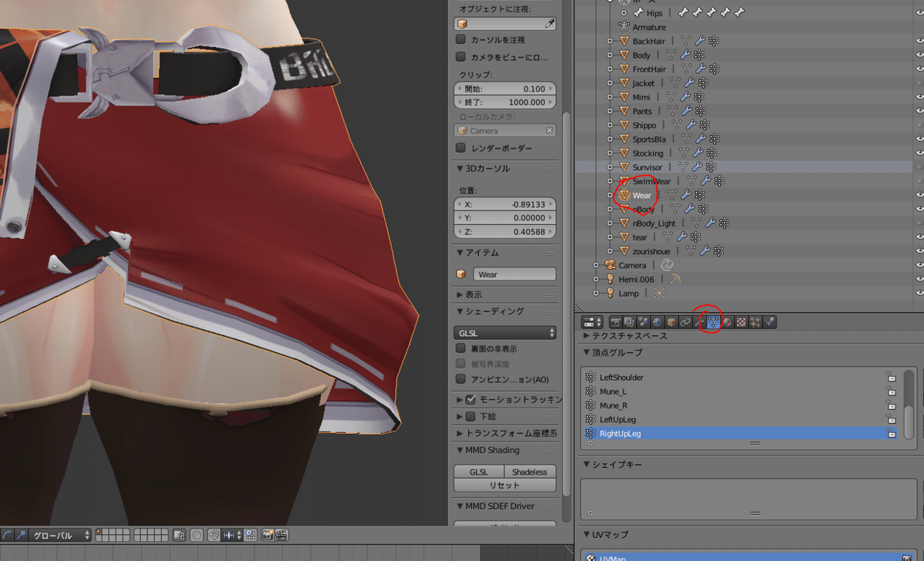The image size is (924, 561).
Task: Open the Object Data tab triangle icon
Action: click(x=714, y=322)
